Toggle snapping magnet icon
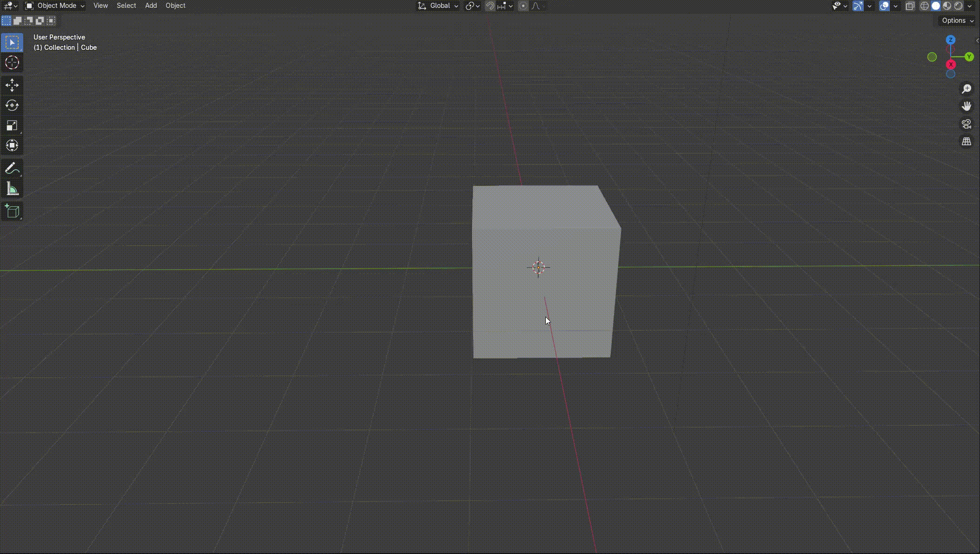This screenshot has height=554, width=980. click(x=490, y=6)
